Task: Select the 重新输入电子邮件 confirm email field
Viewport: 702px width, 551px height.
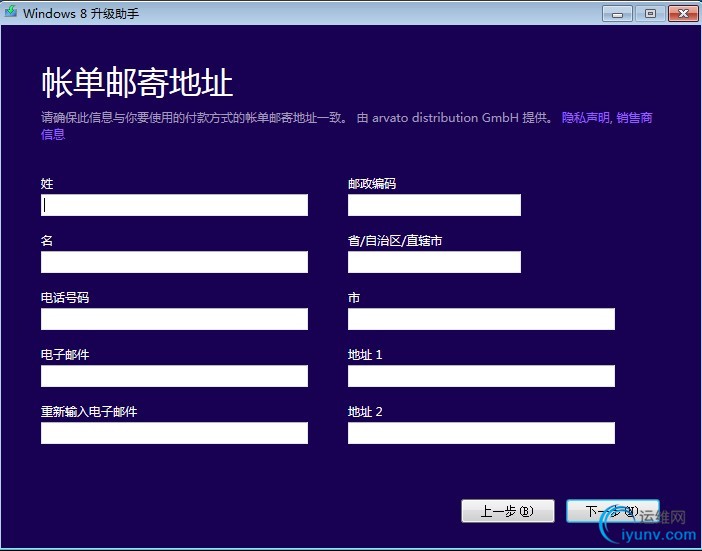Action: 174,433
